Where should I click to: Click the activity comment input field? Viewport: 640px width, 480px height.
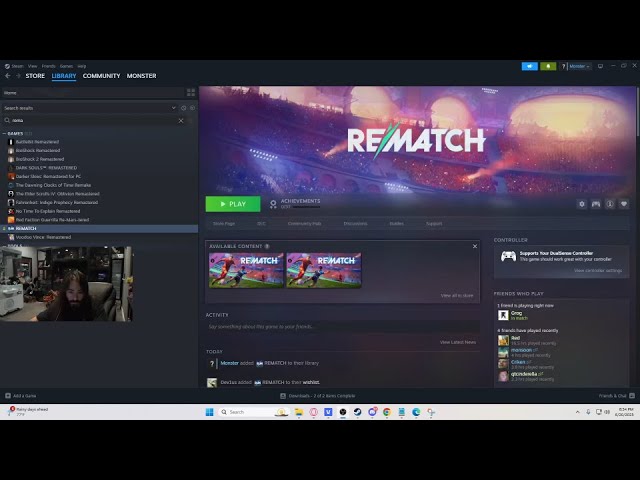342,327
